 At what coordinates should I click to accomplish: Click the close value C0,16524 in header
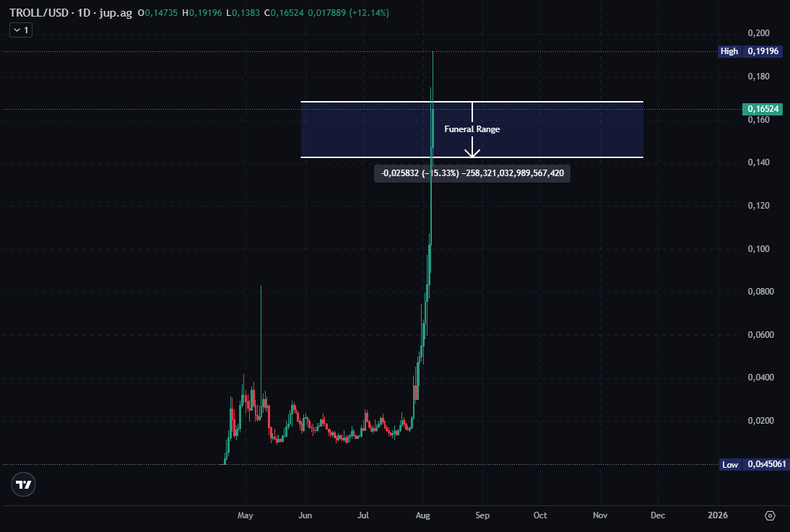285,12
